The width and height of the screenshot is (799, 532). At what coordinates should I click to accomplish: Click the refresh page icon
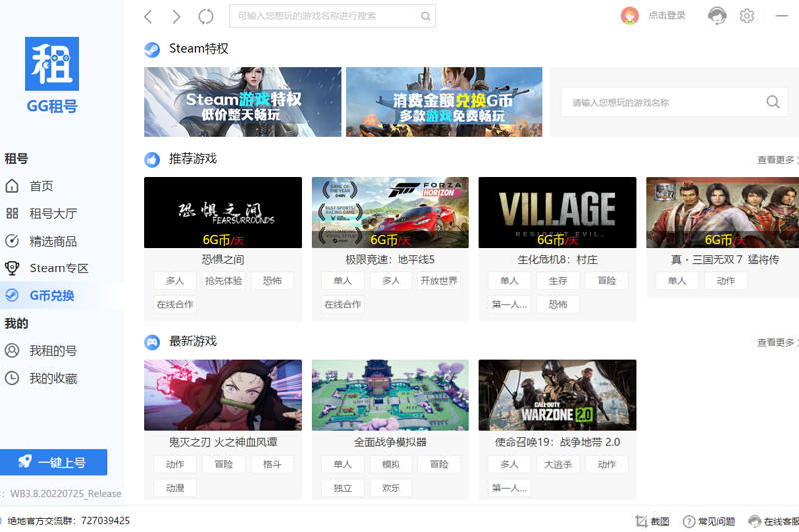[x=206, y=16]
